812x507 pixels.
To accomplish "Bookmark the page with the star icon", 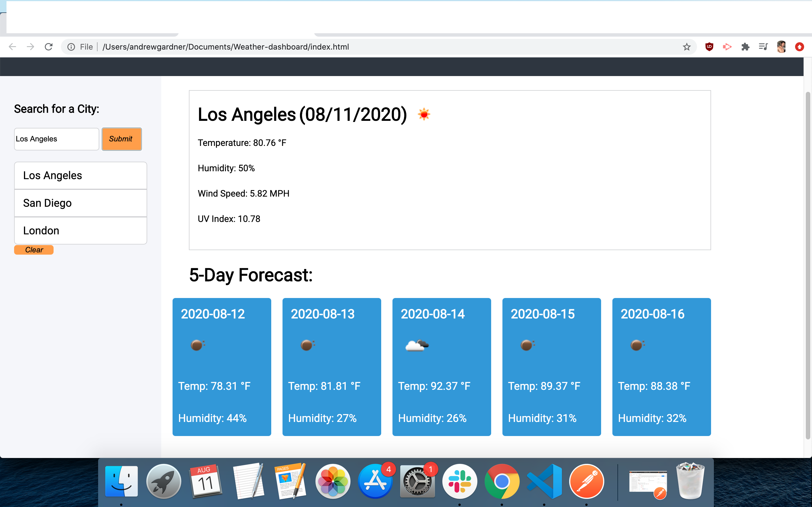I will coord(687,46).
